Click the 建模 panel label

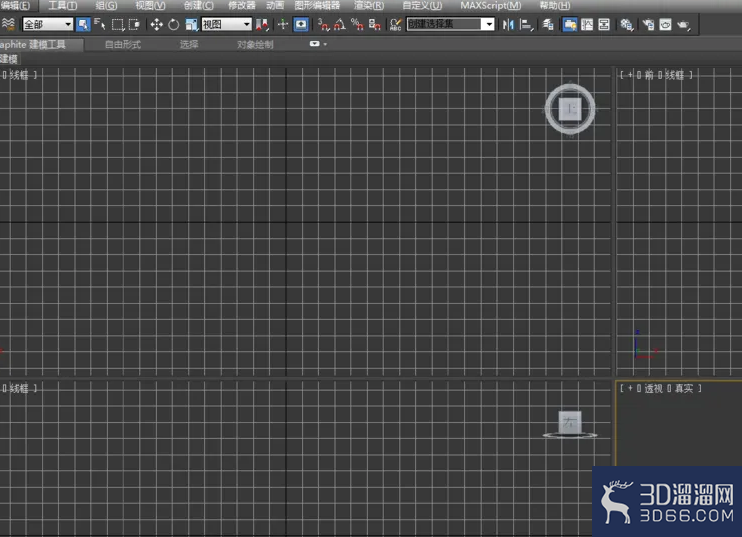(x=9, y=59)
